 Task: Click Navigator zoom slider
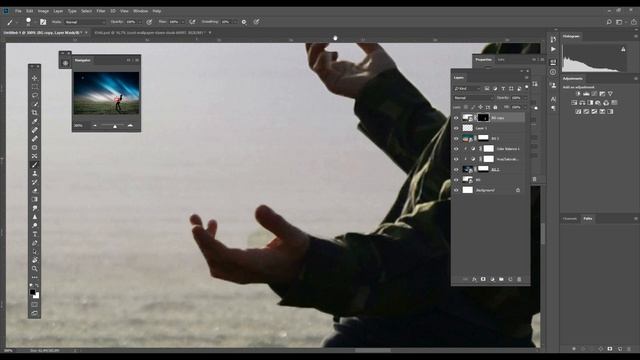click(x=113, y=126)
